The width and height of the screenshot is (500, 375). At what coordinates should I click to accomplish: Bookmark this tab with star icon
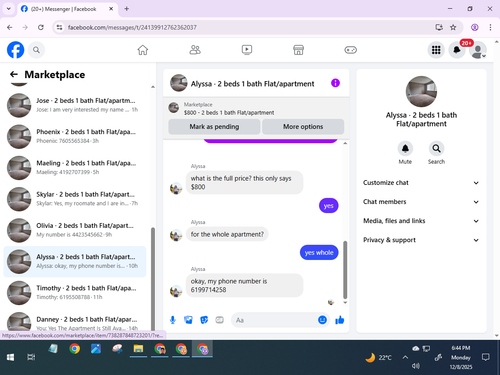pyautogui.click(x=453, y=27)
